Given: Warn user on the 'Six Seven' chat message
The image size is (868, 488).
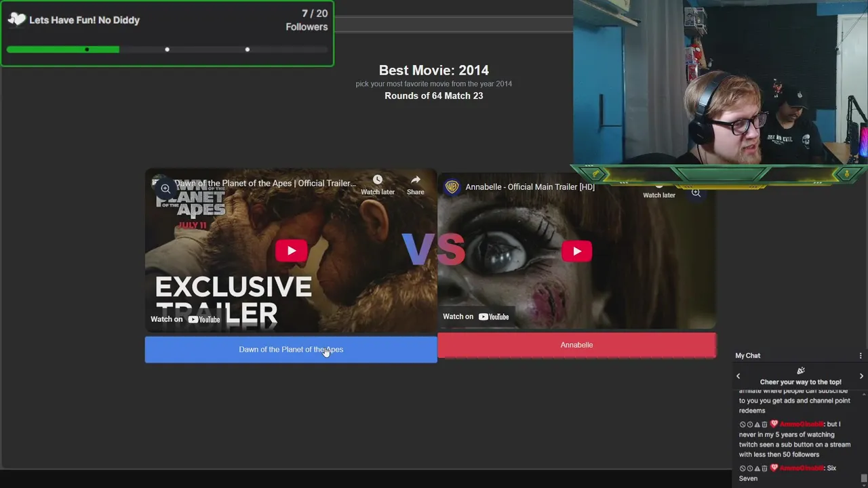Looking at the screenshot, I should click(x=757, y=468).
